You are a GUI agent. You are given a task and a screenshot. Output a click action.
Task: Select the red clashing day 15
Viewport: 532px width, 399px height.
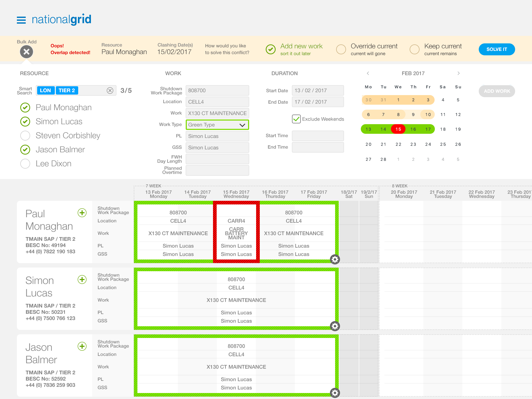[398, 129]
